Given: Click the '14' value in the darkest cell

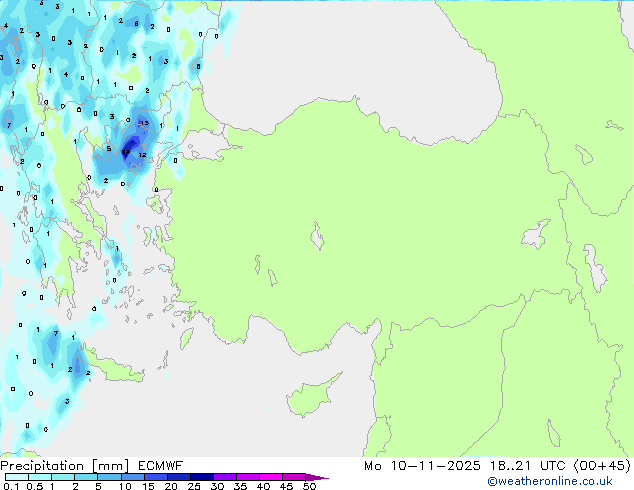Looking at the screenshot, I should [x=126, y=152].
